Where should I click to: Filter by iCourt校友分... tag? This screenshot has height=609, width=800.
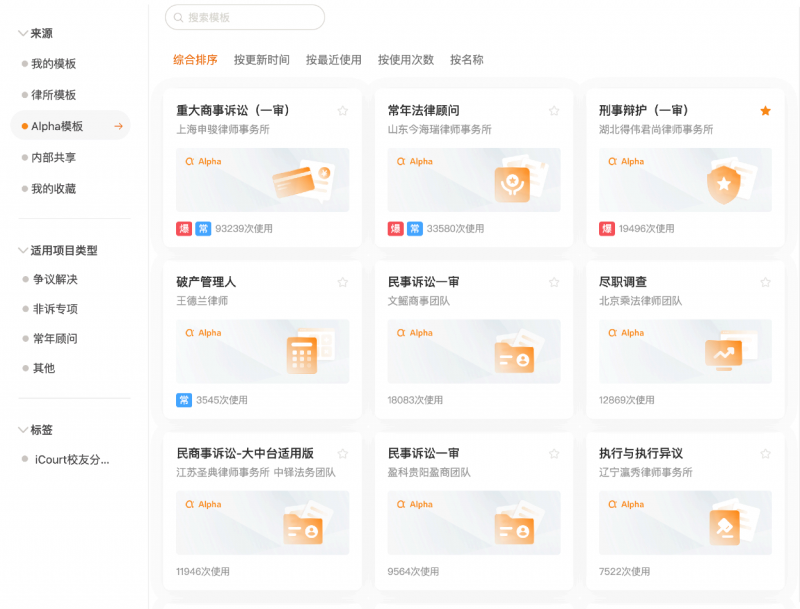tap(72, 460)
